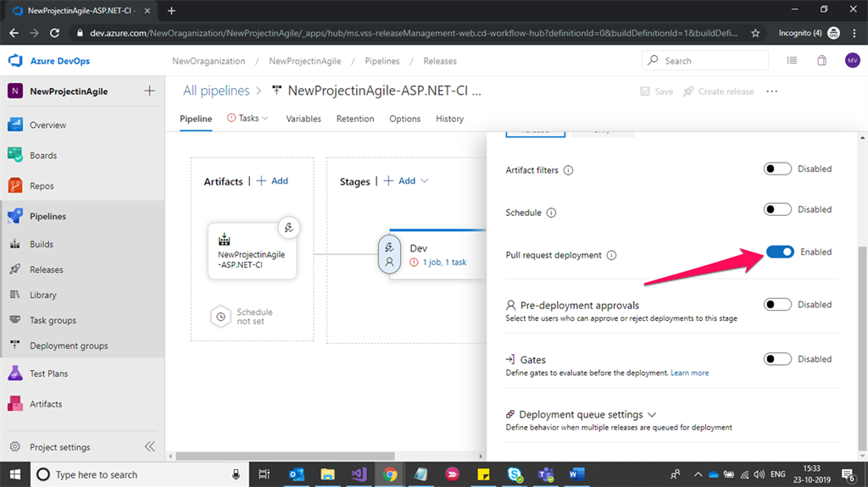Switch to the Variables tab
Image resolution: width=868 pixels, height=487 pixels.
coord(303,119)
